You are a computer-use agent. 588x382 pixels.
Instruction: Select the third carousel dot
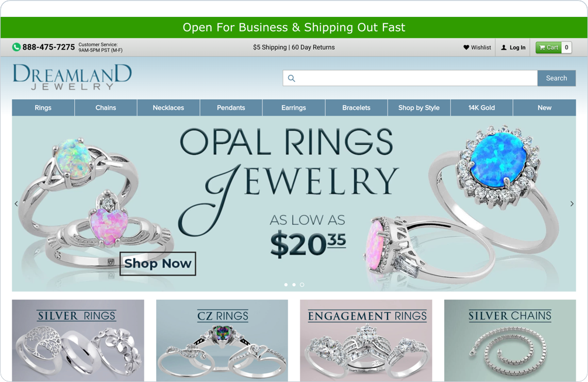coord(302,285)
